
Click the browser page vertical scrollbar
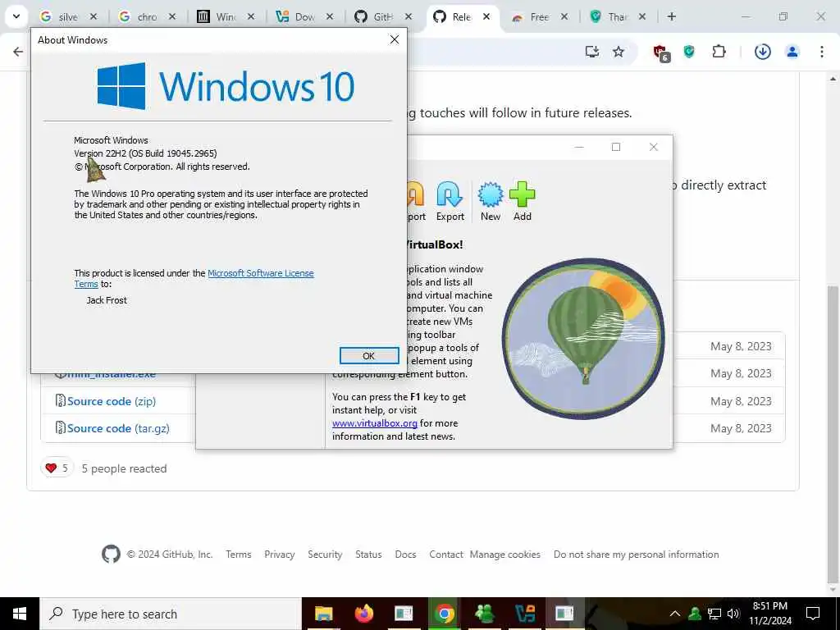[x=833, y=434]
